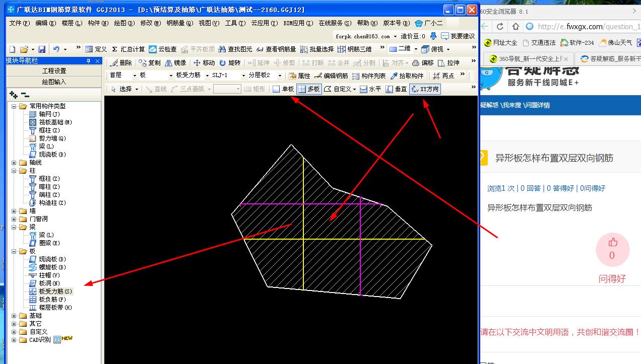Image resolution: width=641 pixels, height=364 pixels.
Task: Click the 我要建议 feedback link
Action: coord(458,36)
